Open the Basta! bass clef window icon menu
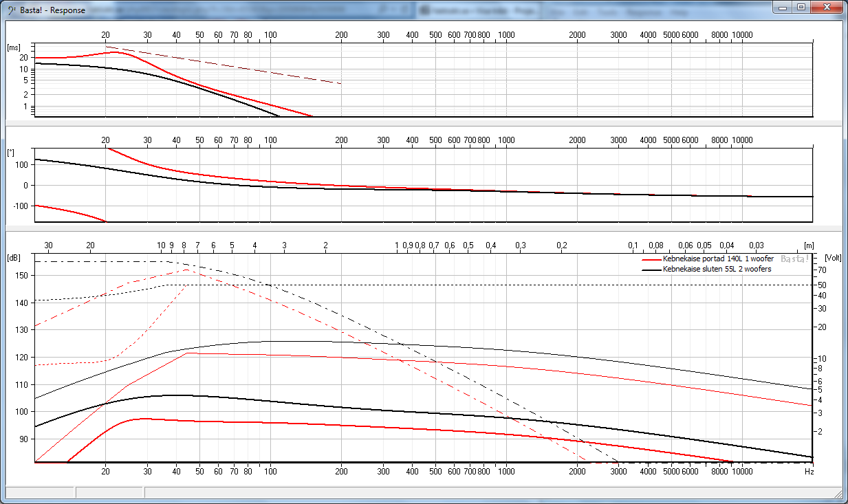 [x=10, y=10]
